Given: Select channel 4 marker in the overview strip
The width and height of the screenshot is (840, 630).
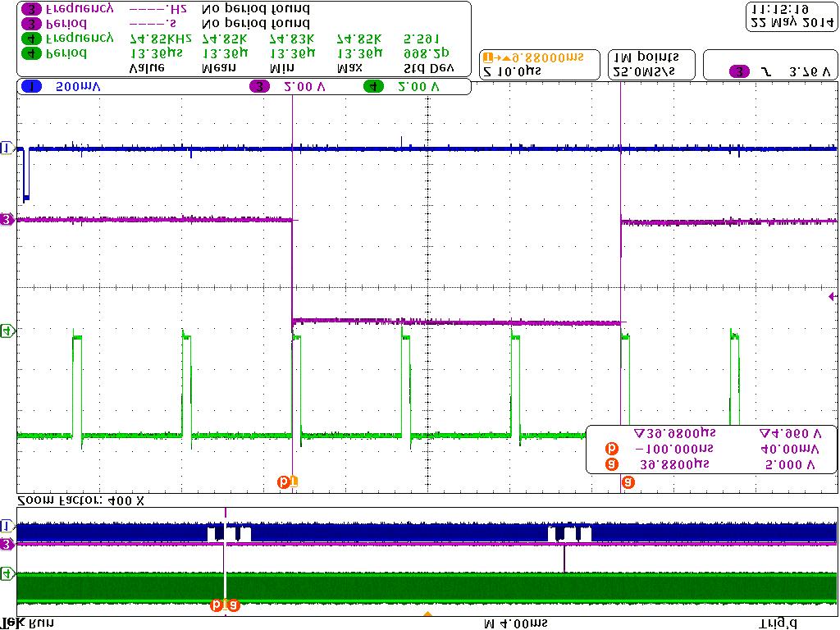Looking at the screenshot, I should pyautogui.click(x=7, y=573).
